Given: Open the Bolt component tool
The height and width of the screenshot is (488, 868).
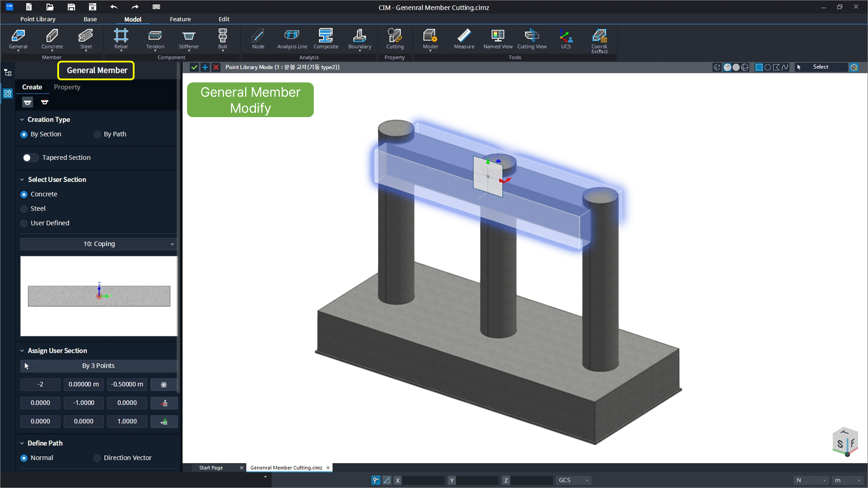Looking at the screenshot, I should [x=223, y=39].
